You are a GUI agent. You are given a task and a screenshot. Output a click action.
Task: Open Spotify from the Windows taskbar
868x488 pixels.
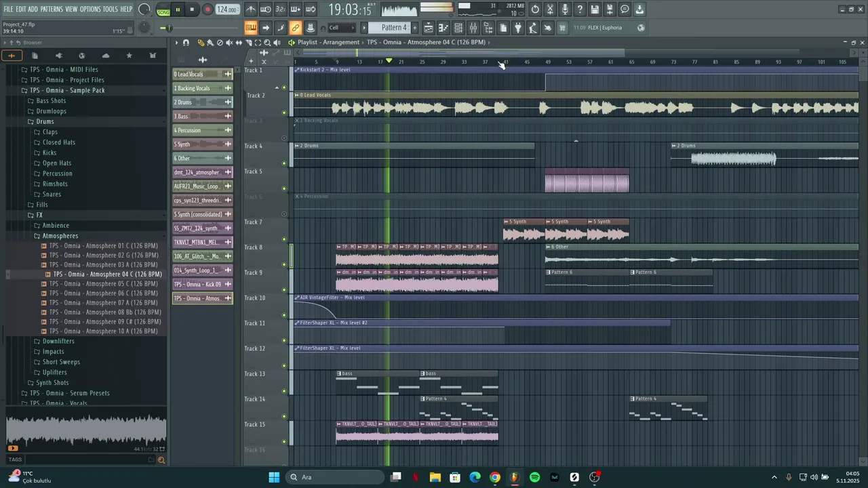[535, 477]
